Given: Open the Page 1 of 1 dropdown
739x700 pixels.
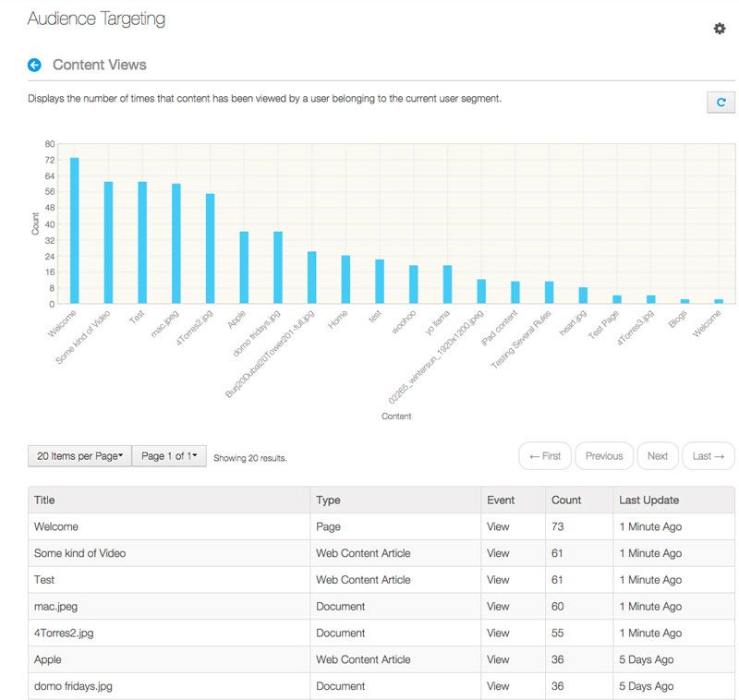Looking at the screenshot, I should pos(169,456).
